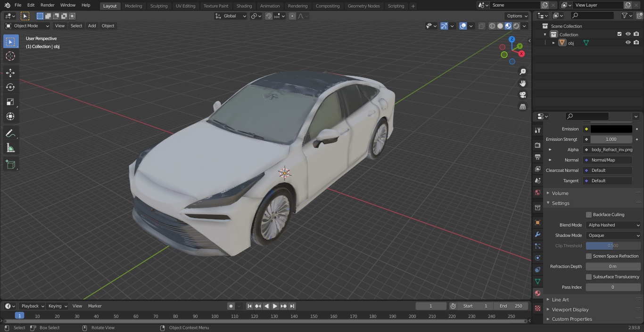The height and width of the screenshot is (332, 644).
Task: Toggle auto keying record button
Action: coord(231,306)
